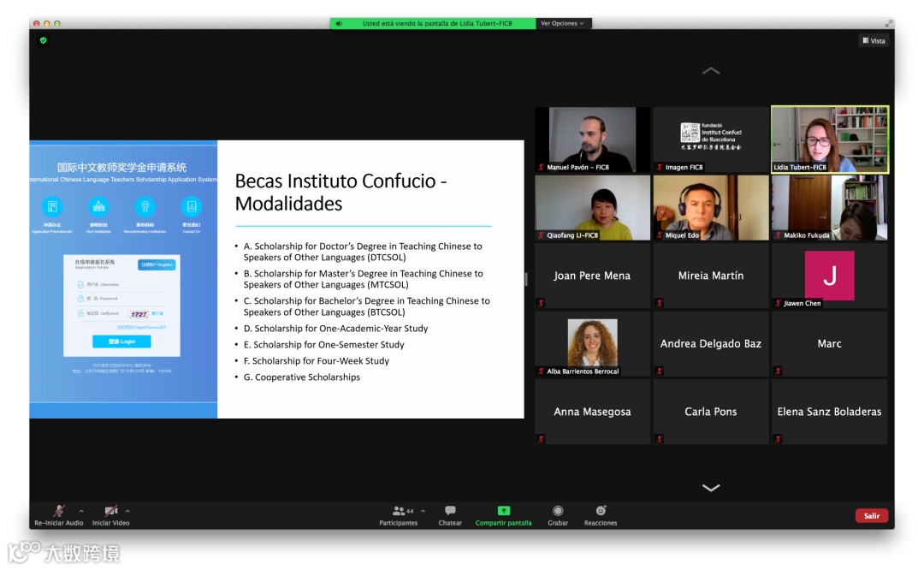
Task: Open the Ver Opciones dropdown
Action: pyautogui.click(x=563, y=23)
